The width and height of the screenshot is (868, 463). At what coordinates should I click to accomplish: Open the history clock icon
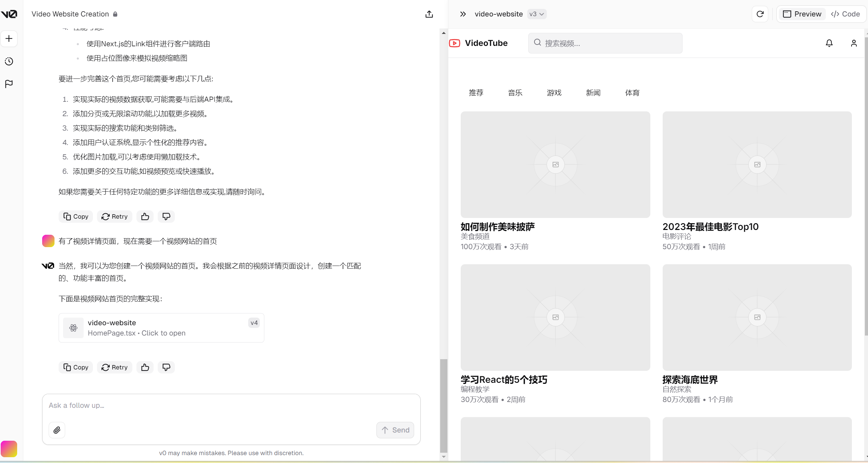(x=9, y=61)
